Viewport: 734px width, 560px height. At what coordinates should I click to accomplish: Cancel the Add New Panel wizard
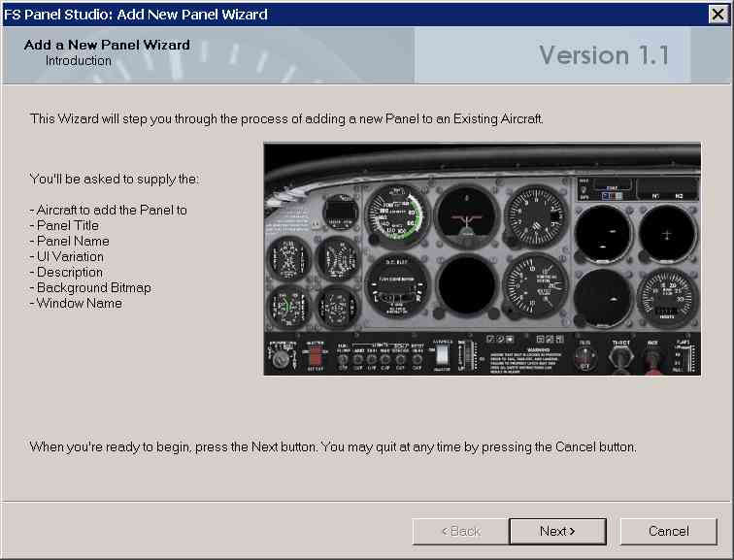[668, 531]
